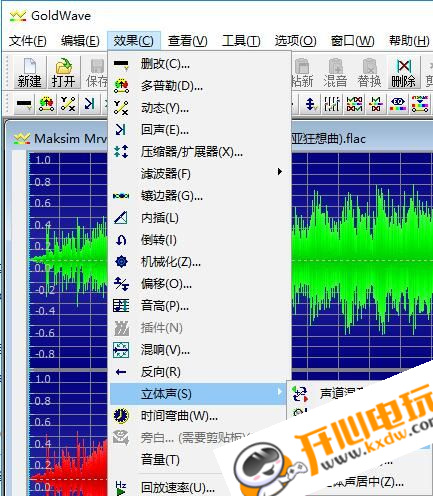Screen dimensions: 433x496
Task: Click the equalizer sliders toolbar icon
Action: [332, 104]
